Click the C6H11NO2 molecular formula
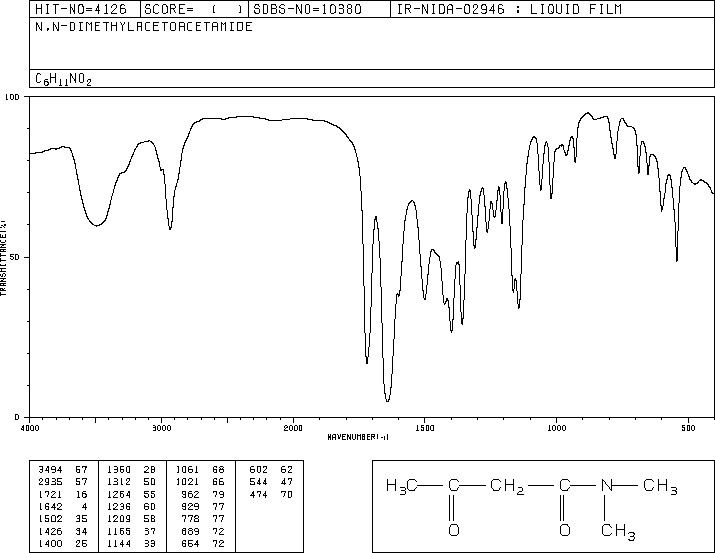Viewport: 715px width, 553px height. pyautogui.click(x=63, y=79)
